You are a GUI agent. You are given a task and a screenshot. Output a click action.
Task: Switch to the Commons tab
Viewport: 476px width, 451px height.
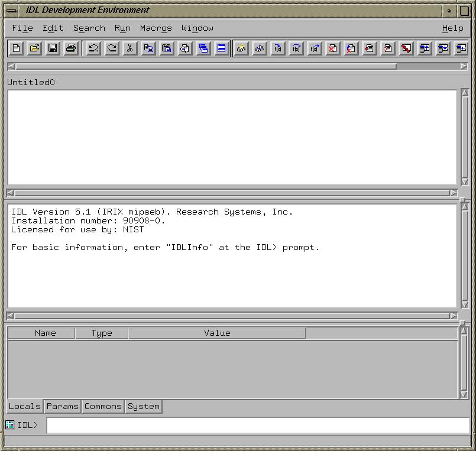103,407
